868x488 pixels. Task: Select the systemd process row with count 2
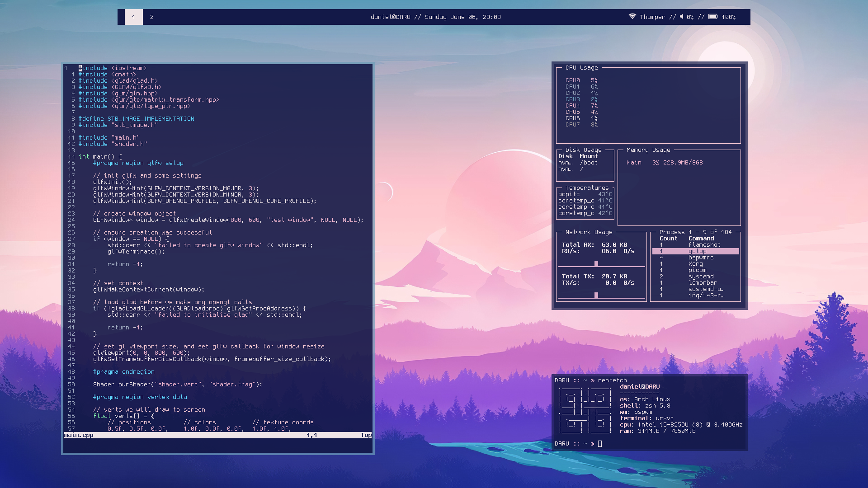tap(695, 277)
